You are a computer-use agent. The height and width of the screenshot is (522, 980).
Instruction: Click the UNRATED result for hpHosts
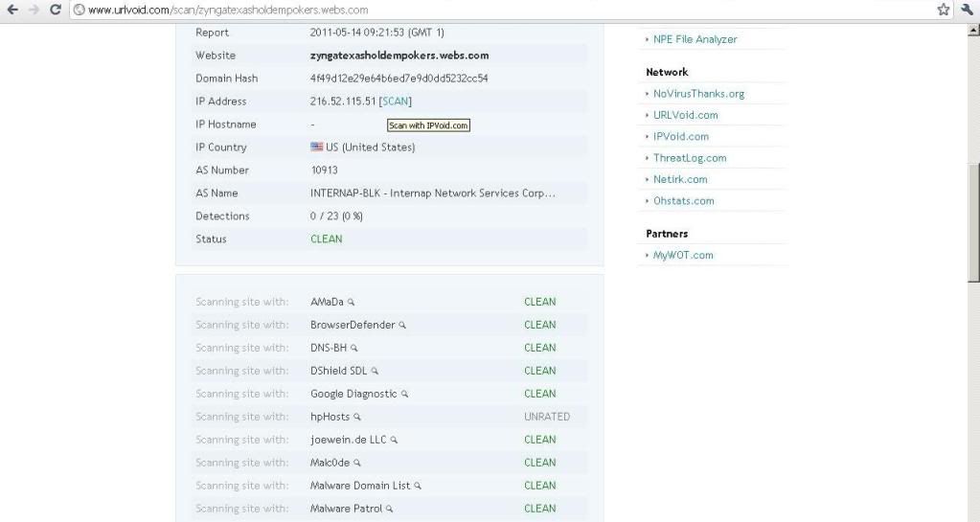(x=547, y=417)
